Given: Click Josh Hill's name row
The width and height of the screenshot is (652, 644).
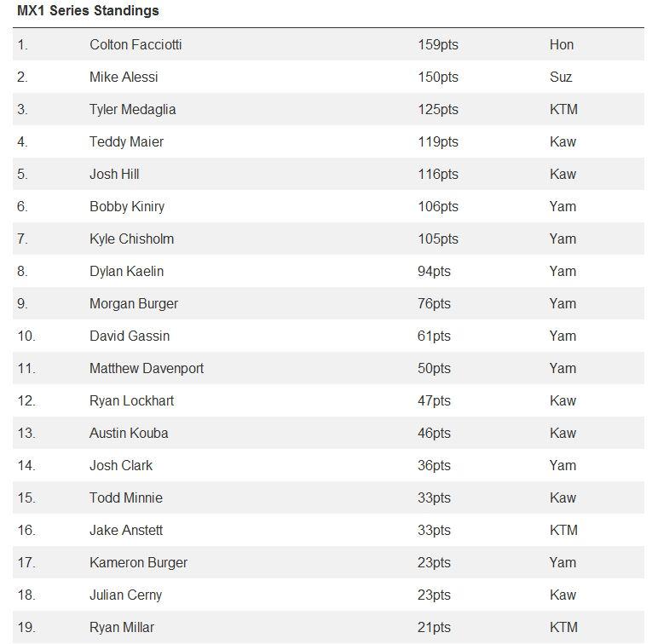Looking at the screenshot, I should pos(328,174).
